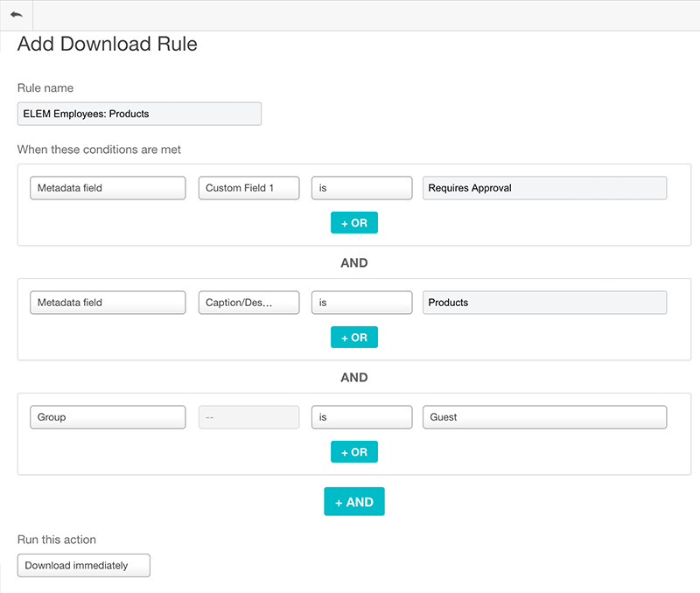The height and width of the screenshot is (593, 700).
Task: Click the 'Rule name' label
Action: coord(45,88)
